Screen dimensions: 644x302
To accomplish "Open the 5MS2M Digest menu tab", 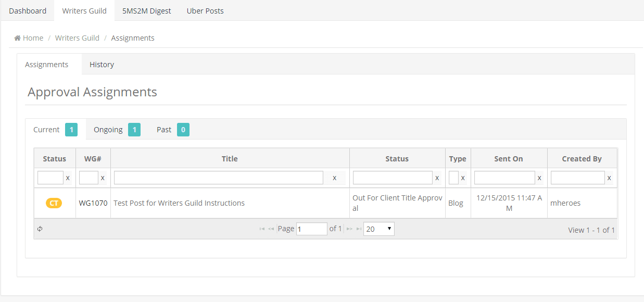I will pyautogui.click(x=146, y=10).
